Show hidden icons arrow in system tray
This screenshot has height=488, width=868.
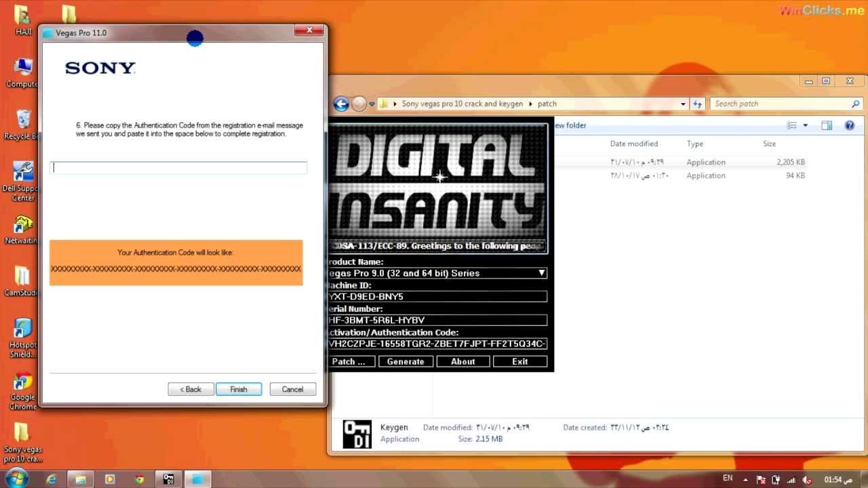[x=746, y=479]
